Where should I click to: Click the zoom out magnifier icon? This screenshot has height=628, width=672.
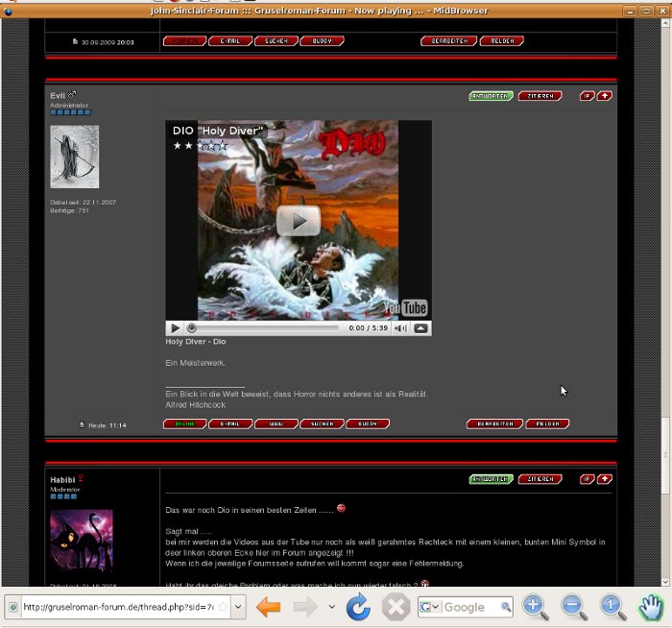coord(574,607)
